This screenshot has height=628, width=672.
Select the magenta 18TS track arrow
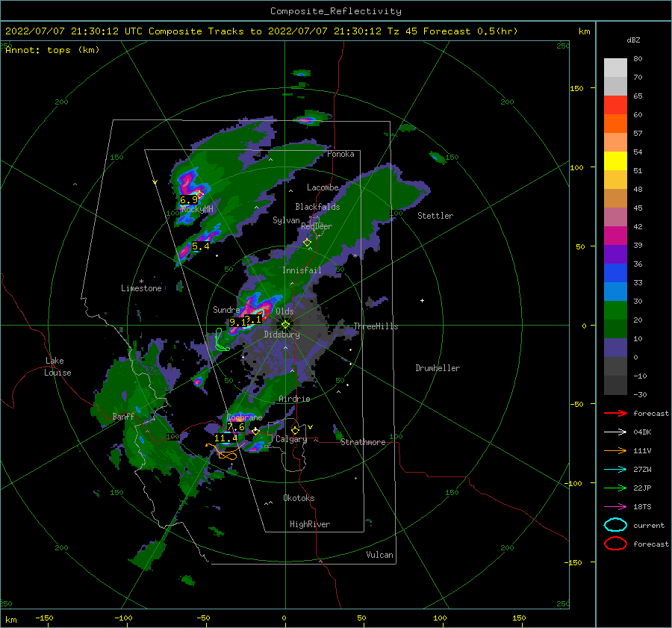(x=615, y=507)
